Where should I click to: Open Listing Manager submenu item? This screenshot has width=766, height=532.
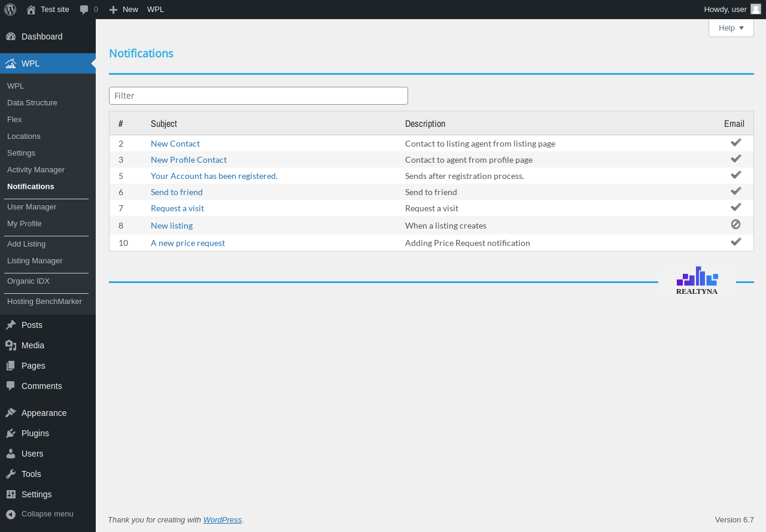[x=35, y=261]
